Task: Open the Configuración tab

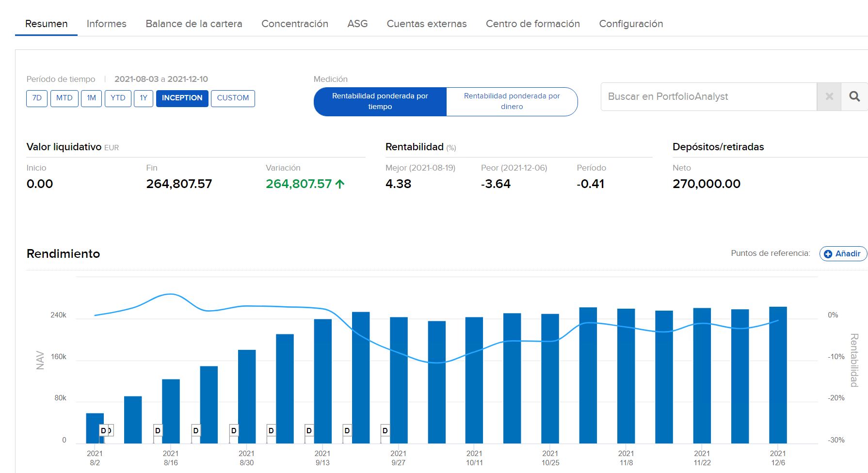Action: [x=631, y=24]
